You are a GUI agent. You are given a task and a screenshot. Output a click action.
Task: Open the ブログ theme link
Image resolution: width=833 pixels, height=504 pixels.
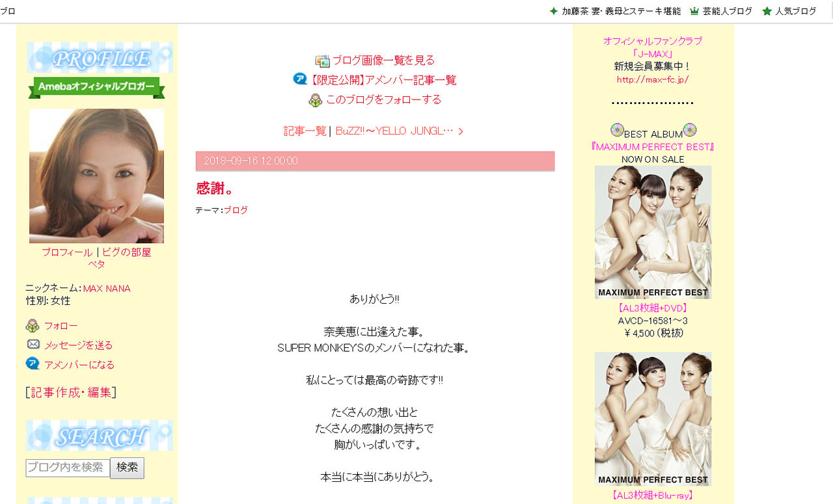236,210
